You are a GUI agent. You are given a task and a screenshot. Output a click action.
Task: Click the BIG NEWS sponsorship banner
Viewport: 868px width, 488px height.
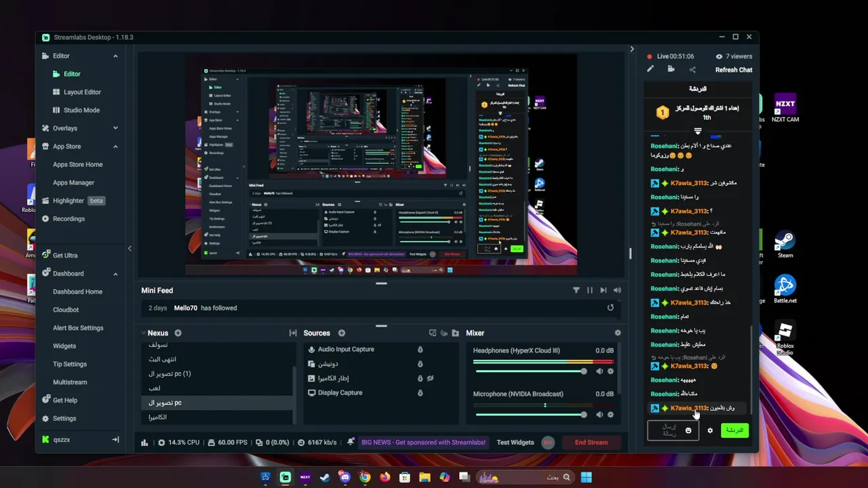(423, 443)
